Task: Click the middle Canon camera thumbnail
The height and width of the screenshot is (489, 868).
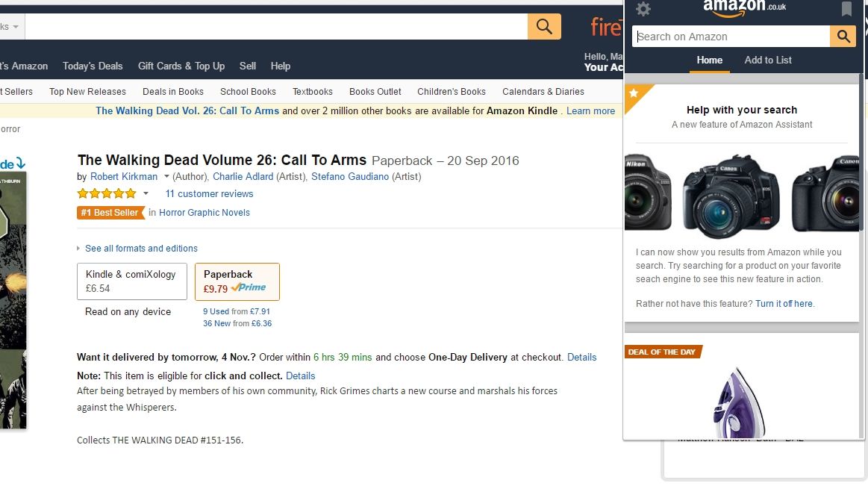Action: tap(727, 196)
